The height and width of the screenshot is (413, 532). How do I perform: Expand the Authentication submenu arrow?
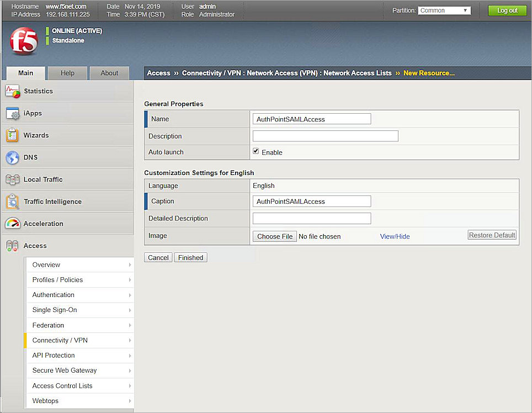[x=130, y=295]
